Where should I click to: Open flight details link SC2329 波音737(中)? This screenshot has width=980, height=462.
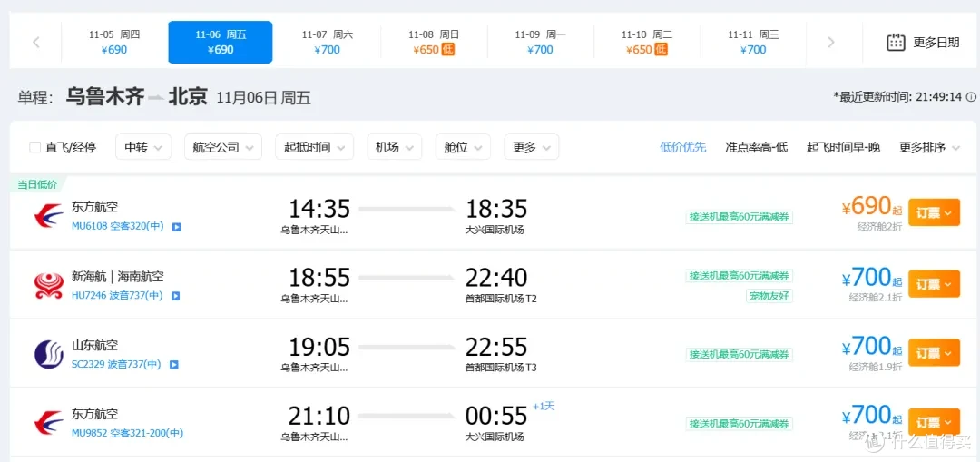coord(116,364)
